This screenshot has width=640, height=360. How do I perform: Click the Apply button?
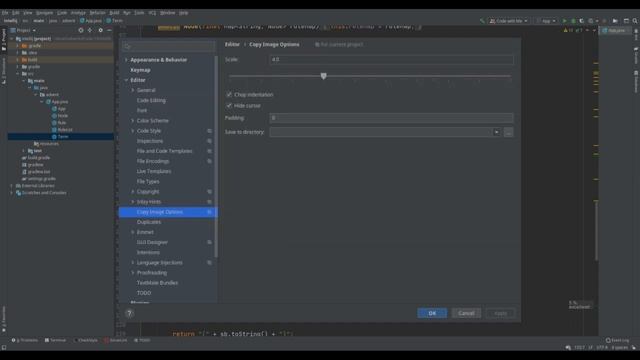[500, 313]
